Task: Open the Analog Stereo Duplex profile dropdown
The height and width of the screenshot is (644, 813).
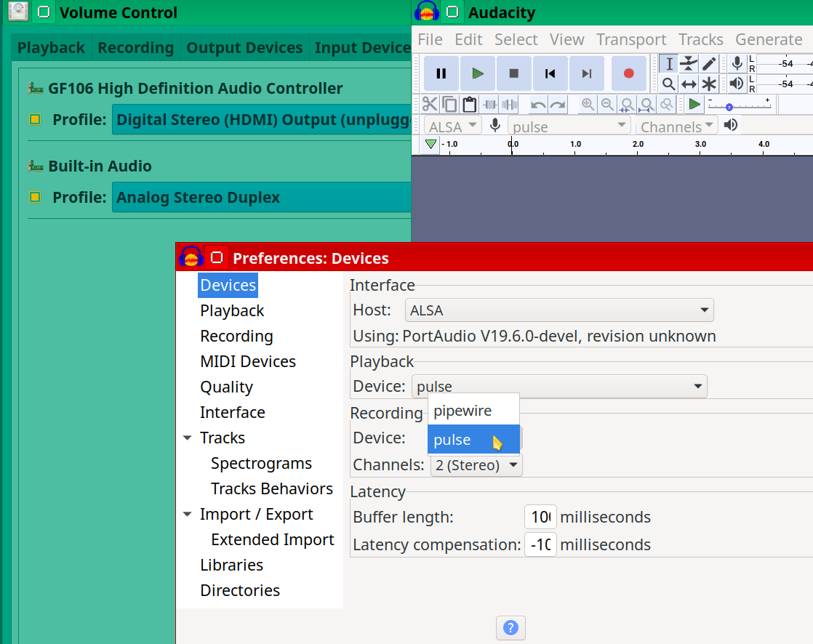Action: 262,198
